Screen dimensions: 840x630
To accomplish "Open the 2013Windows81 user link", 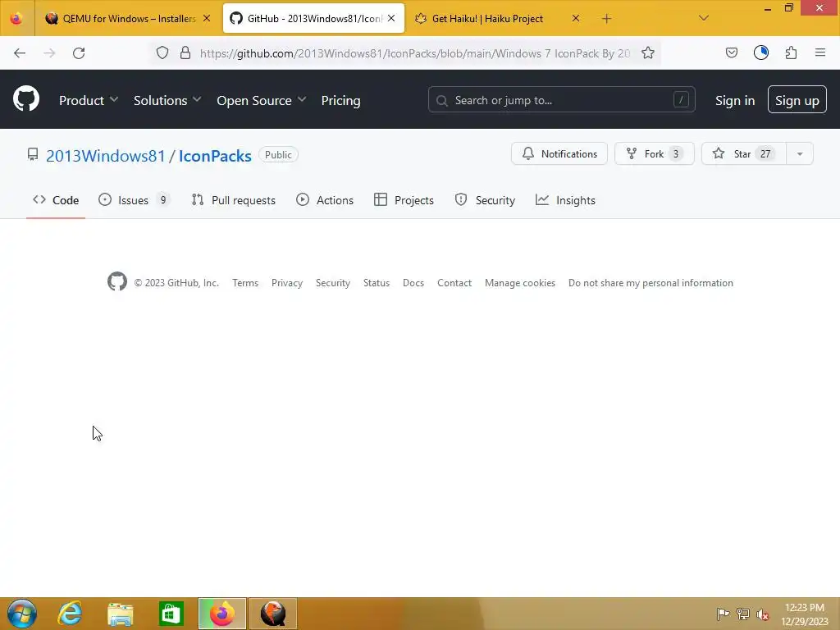I will pos(106,155).
